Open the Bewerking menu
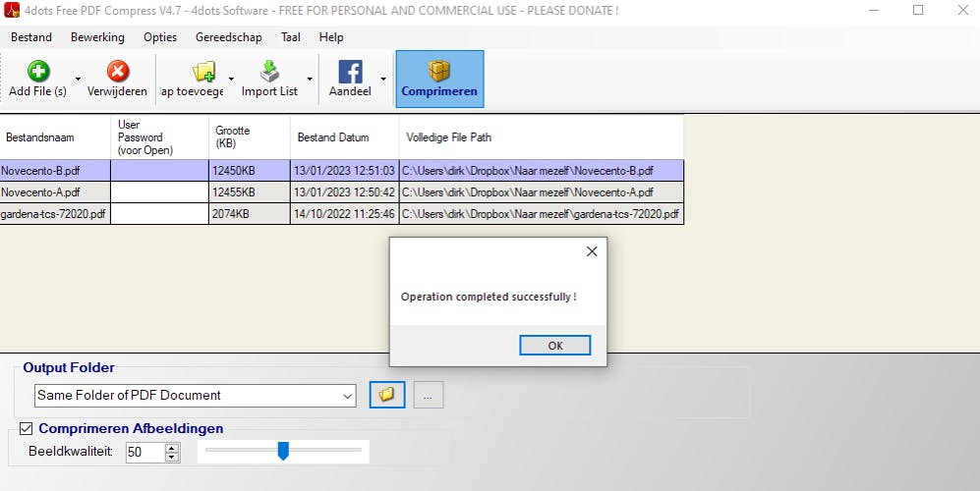This screenshot has width=980, height=491. coord(97,37)
